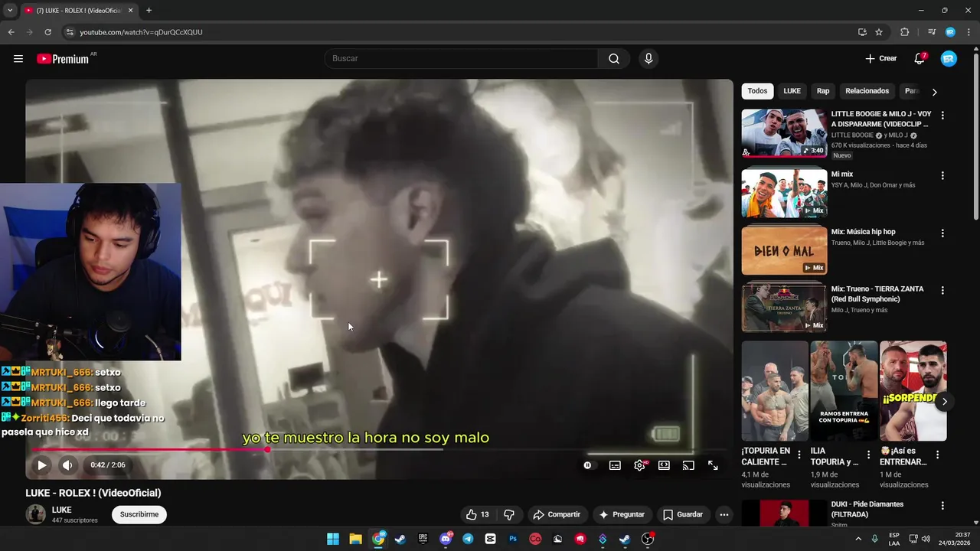Open Duki Pide Diamantes video title
This screenshot has width=980, height=551.
pos(867,509)
